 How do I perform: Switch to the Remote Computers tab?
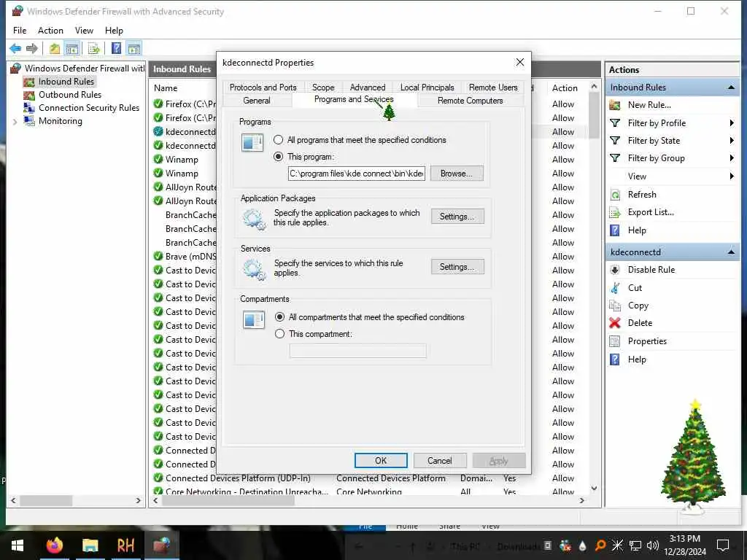471,101
